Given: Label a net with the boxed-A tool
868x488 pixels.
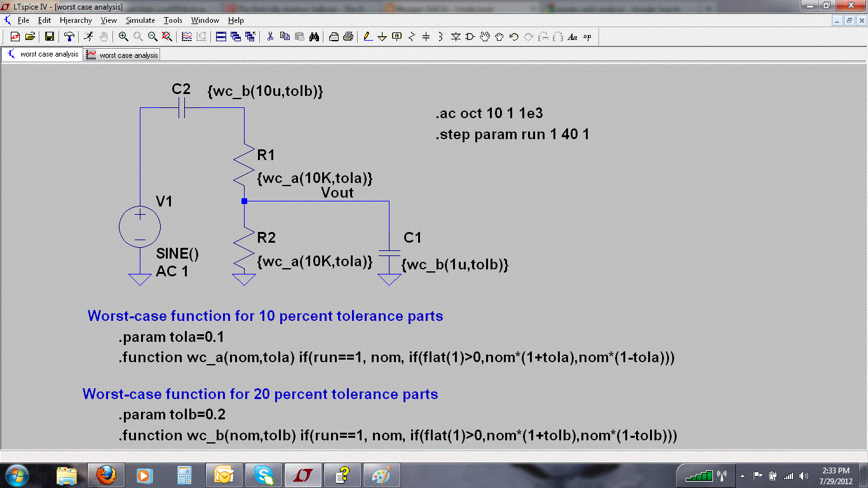Looking at the screenshot, I should tap(396, 36).
